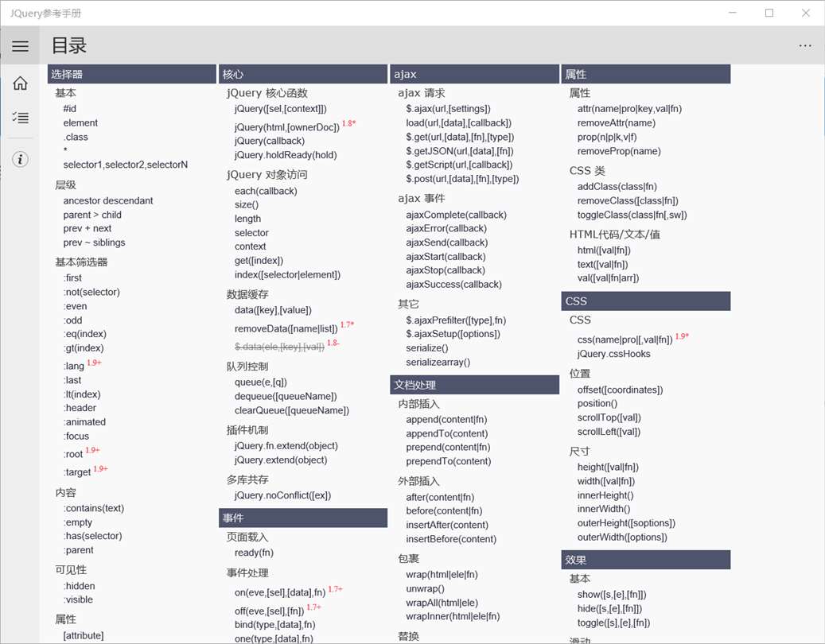Open ajaxComplete(callback) entry
This screenshot has height=644, width=825.
pyautogui.click(x=456, y=215)
